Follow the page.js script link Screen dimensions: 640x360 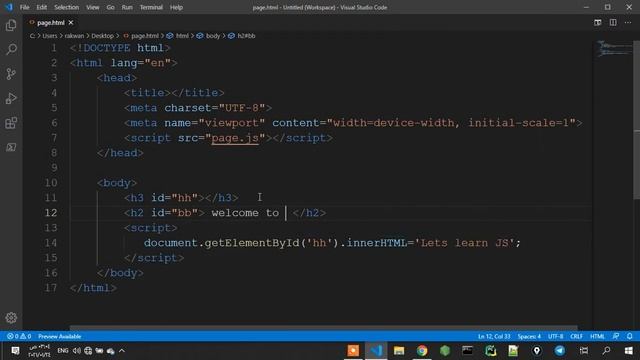(235, 138)
